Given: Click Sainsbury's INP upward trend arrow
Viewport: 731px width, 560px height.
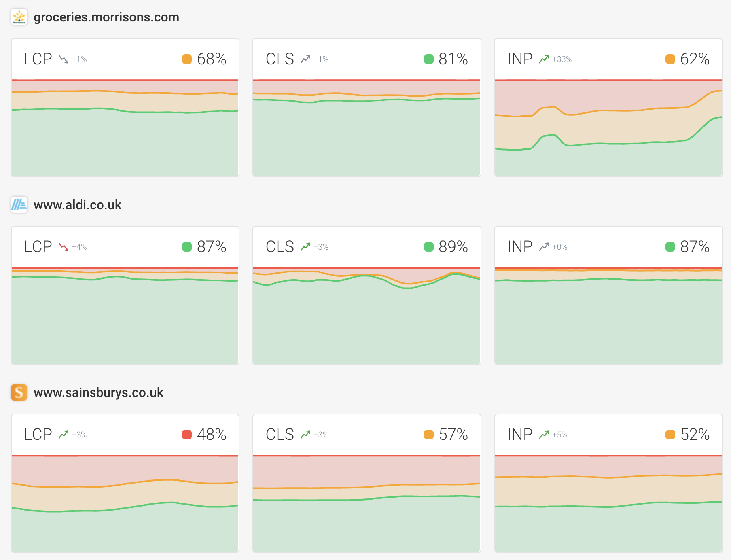Looking at the screenshot, I should click(x=544, y=435).
